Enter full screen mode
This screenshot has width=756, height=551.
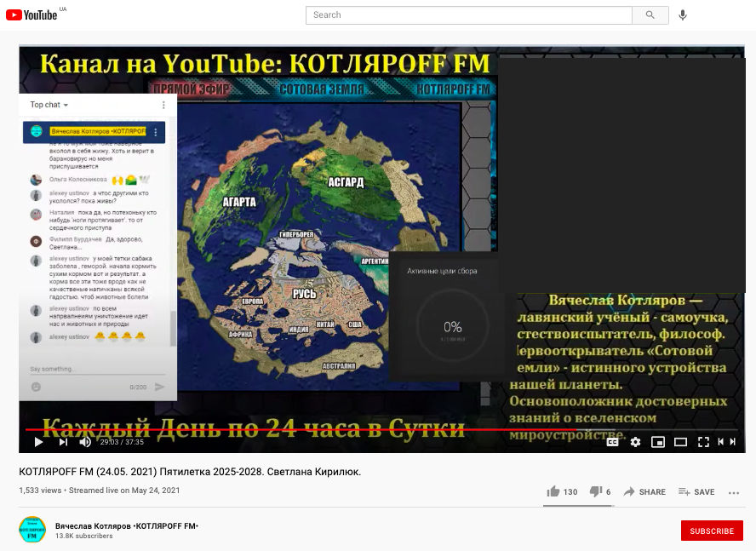[703, 442]
